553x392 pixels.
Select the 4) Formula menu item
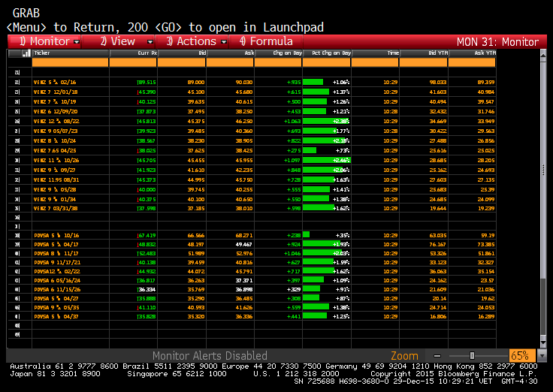266,41
